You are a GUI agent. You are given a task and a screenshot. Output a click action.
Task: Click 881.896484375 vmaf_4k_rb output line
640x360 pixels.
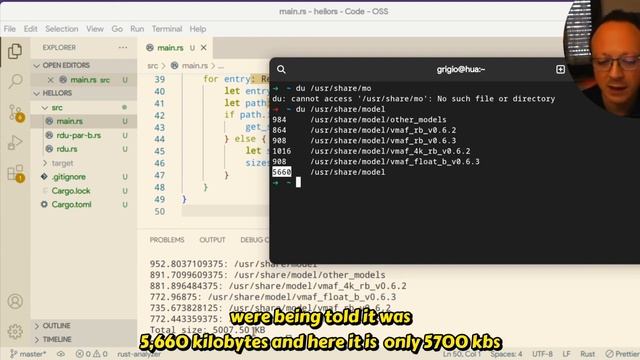(x=278, y=286)
